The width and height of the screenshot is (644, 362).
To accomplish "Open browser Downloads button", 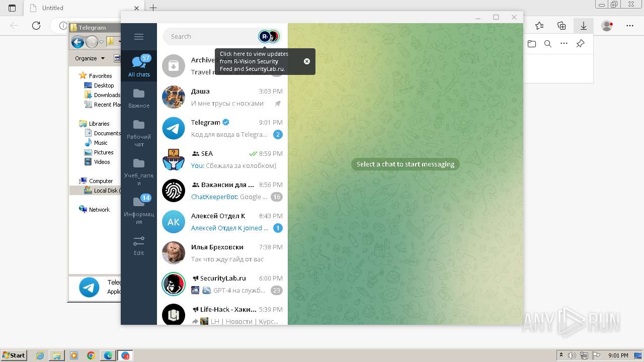I will pos(583,26).
